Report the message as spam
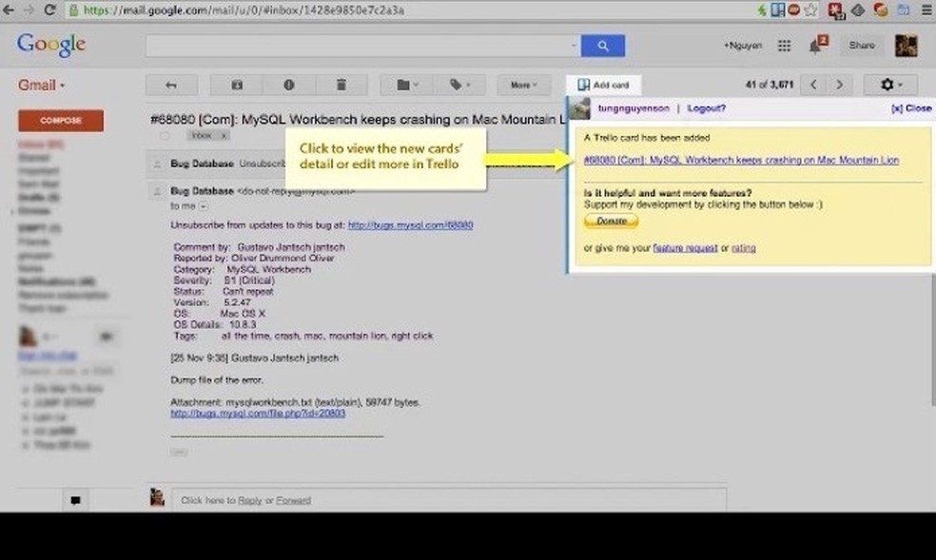The width and height of the screenshot is (936, 560). [x=289, y=85]
